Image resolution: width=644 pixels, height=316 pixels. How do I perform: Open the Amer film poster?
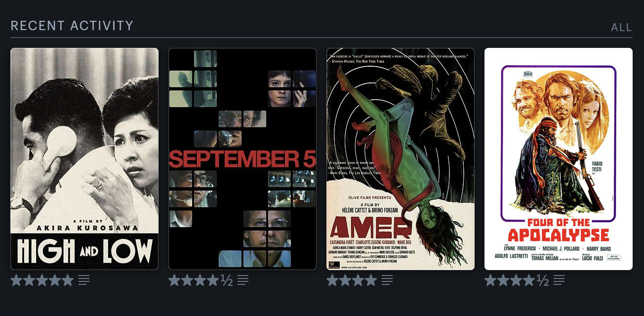pos(401,159)
